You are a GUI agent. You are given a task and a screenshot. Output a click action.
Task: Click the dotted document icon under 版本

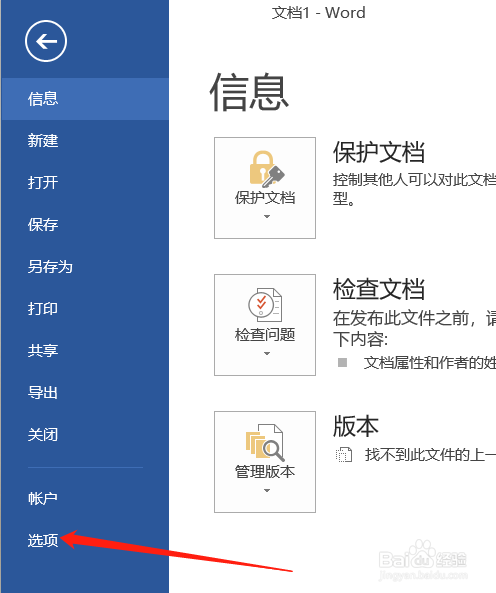point(344,455)
